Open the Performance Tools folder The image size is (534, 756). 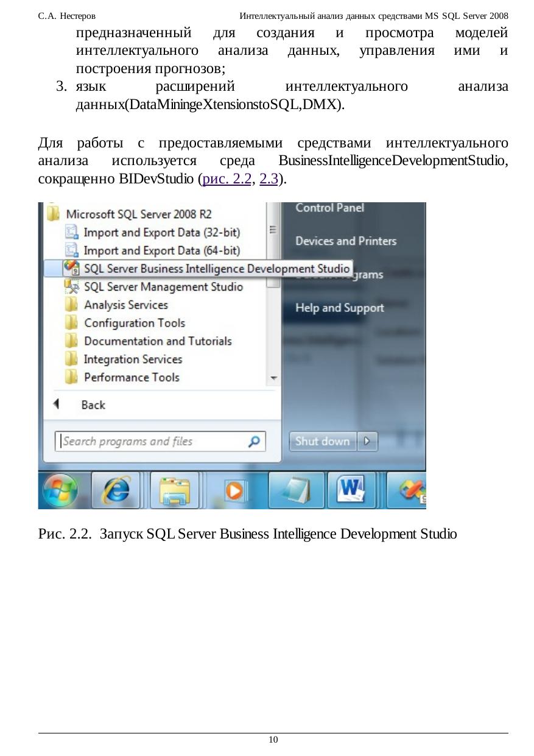[132, 378]
